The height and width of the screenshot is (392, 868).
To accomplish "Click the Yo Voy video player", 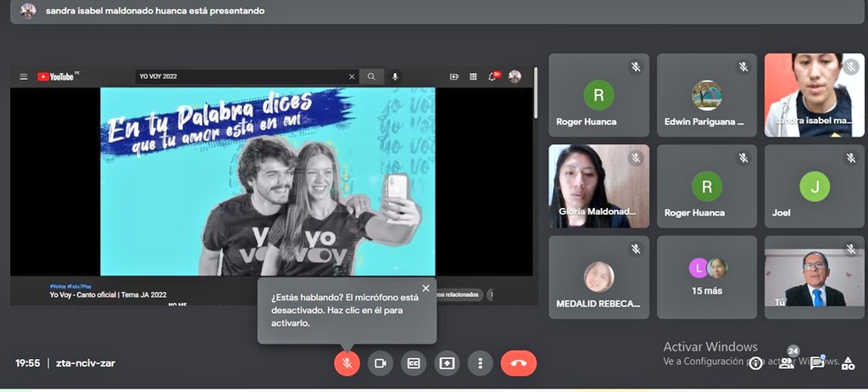I will 267,182.
